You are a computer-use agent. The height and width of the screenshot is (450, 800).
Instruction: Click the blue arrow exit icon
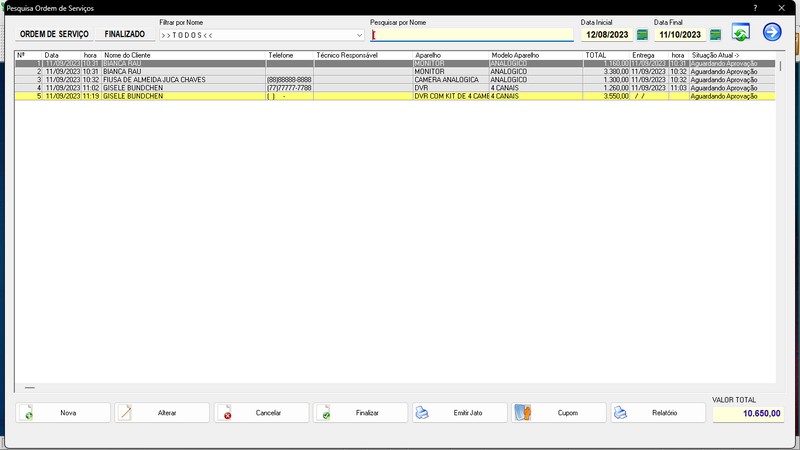tap(772, 32)
